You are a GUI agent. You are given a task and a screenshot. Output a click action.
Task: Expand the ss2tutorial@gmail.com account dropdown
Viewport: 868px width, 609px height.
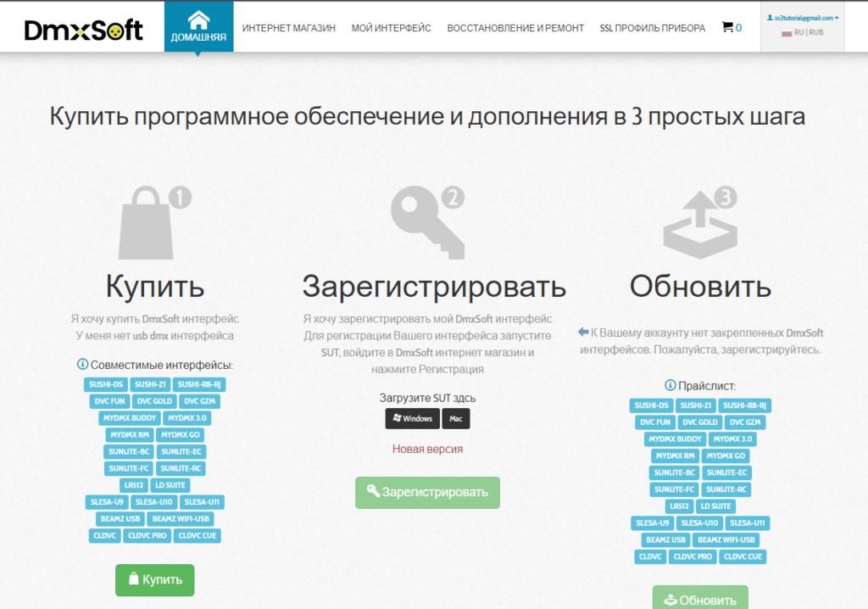click(803, 18)
